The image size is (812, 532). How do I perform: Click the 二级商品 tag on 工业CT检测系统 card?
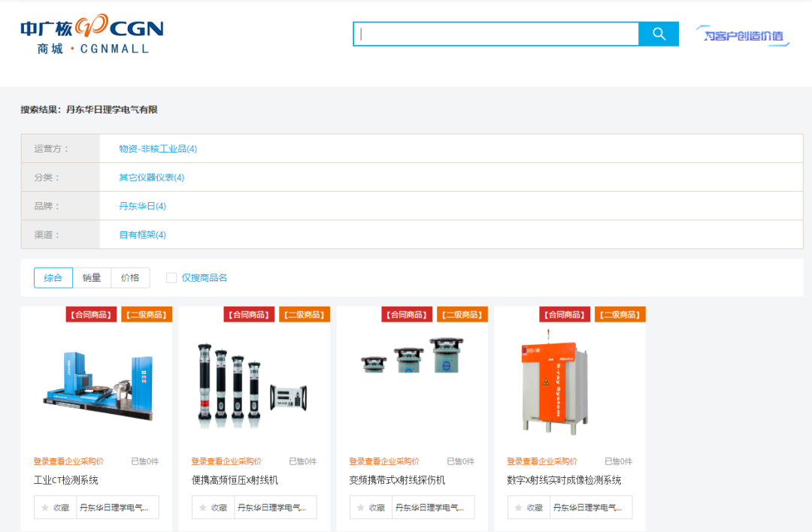tap(147, 315)
